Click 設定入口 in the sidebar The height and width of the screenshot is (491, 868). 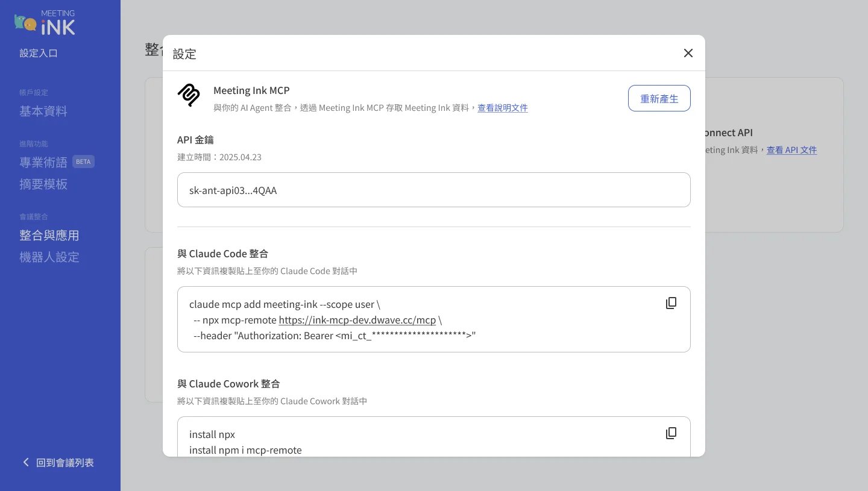click(x=39, y=53)
